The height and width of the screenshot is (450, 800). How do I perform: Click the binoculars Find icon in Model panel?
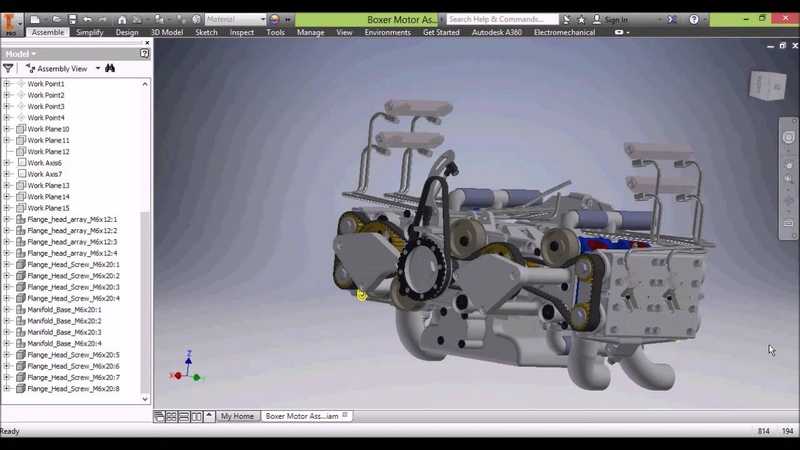[x=110, y=69]
